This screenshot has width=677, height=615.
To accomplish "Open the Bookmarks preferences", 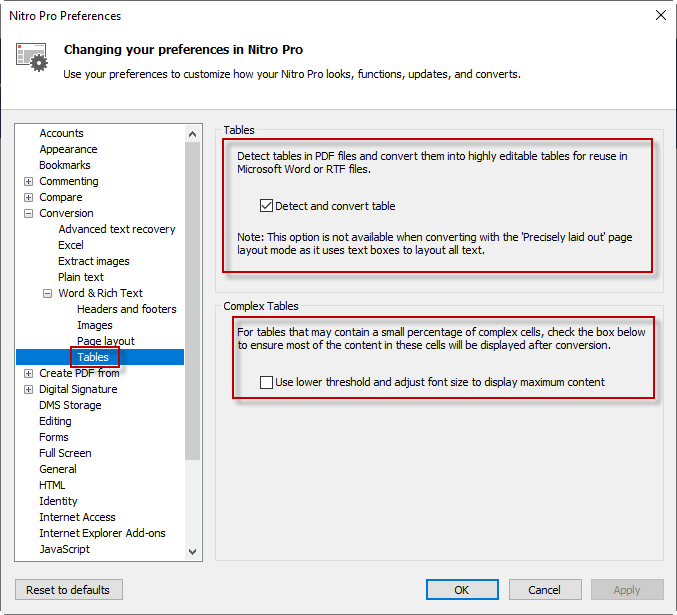I will click(x=65, y=165).
